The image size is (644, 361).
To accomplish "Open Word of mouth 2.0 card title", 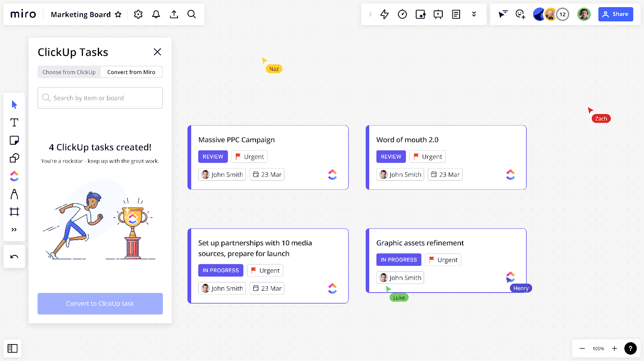I will coord(407,140).
